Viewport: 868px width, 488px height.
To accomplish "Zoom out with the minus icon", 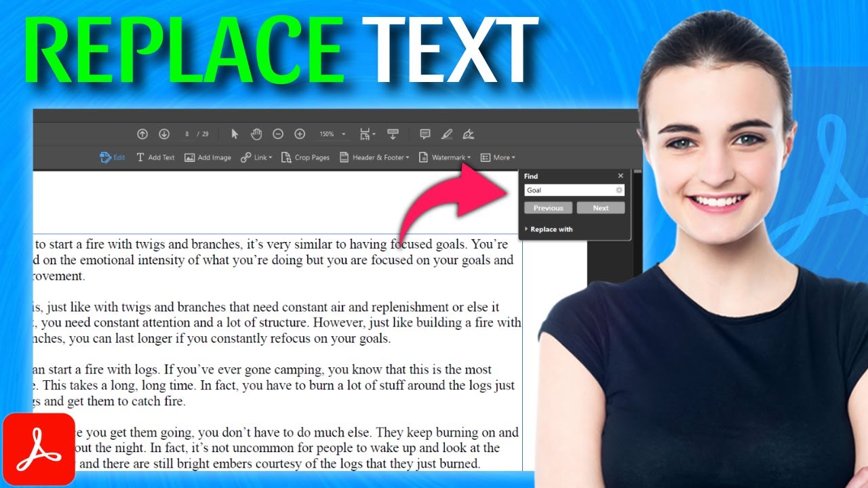I will point(278,134).
